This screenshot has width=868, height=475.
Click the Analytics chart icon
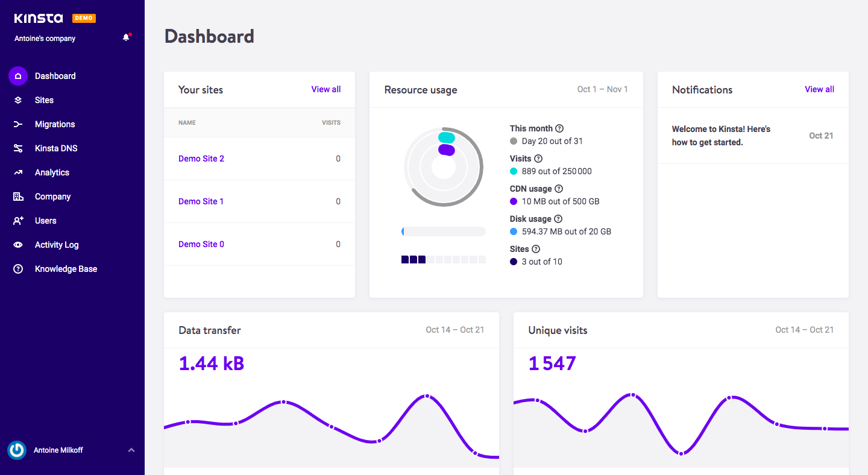(x=18, y=172)
